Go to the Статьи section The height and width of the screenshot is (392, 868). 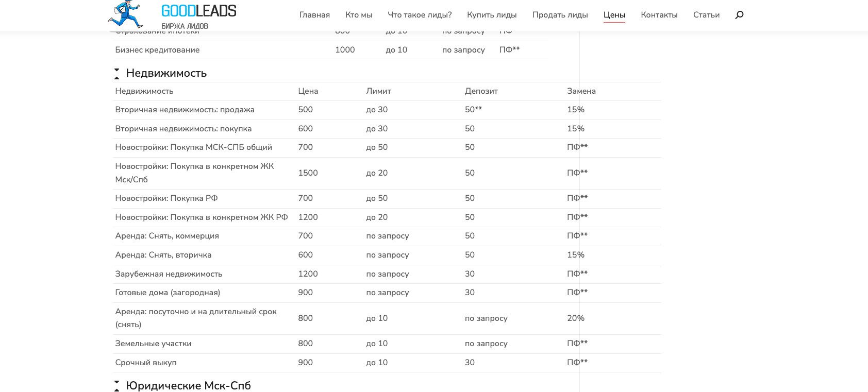pos(706,15)
